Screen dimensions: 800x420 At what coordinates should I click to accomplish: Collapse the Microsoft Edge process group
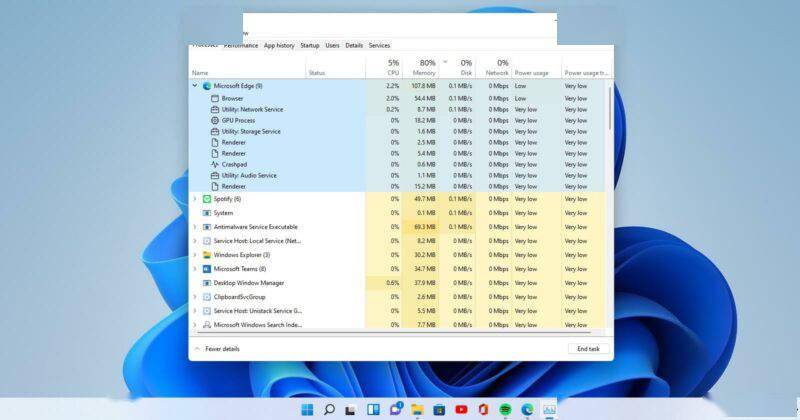(195, 87)
